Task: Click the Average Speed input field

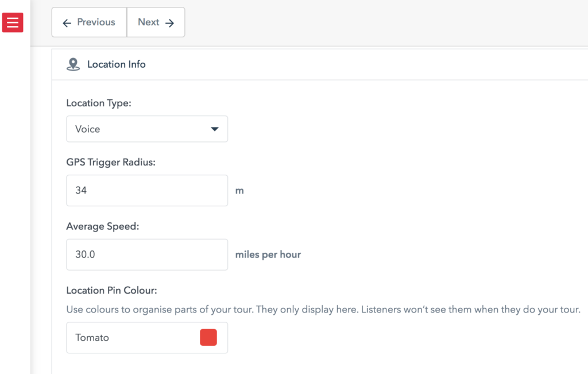Action: tap(147, 255)
